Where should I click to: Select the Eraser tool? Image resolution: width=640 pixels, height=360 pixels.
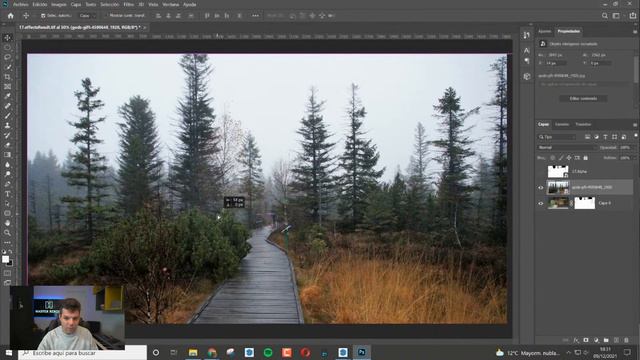pyautogui.click(x=7, y=145)
